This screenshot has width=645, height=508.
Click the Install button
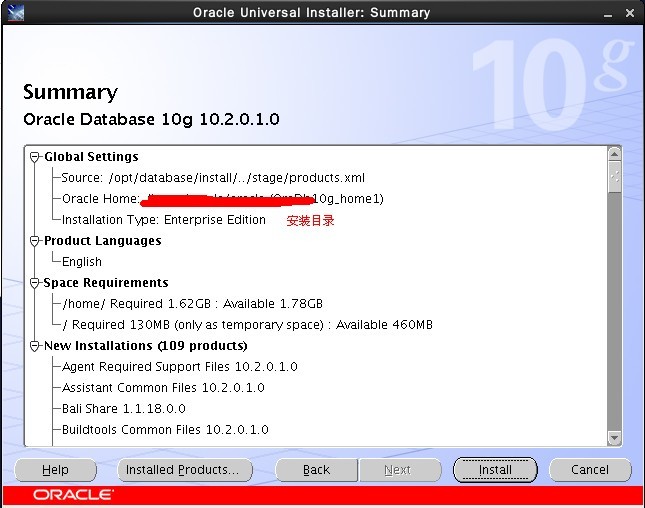[495, 470]
